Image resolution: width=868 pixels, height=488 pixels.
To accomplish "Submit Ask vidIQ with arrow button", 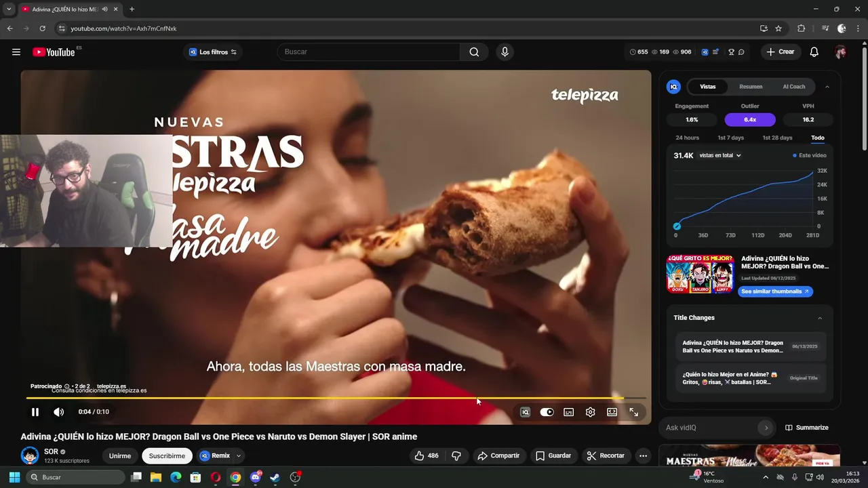I will pyautogui.click(x=766, y=428).
